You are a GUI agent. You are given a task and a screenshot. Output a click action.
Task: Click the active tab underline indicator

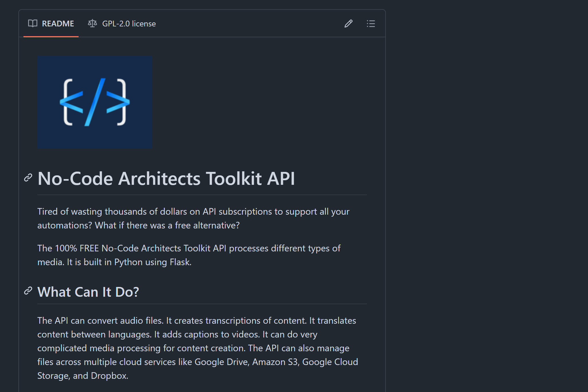[51, 37]
